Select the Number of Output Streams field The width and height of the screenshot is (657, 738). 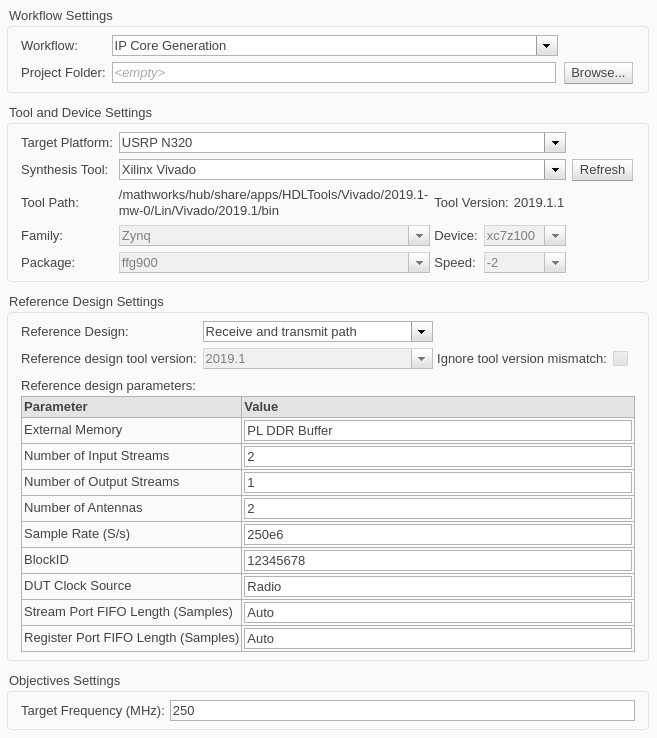438,482
